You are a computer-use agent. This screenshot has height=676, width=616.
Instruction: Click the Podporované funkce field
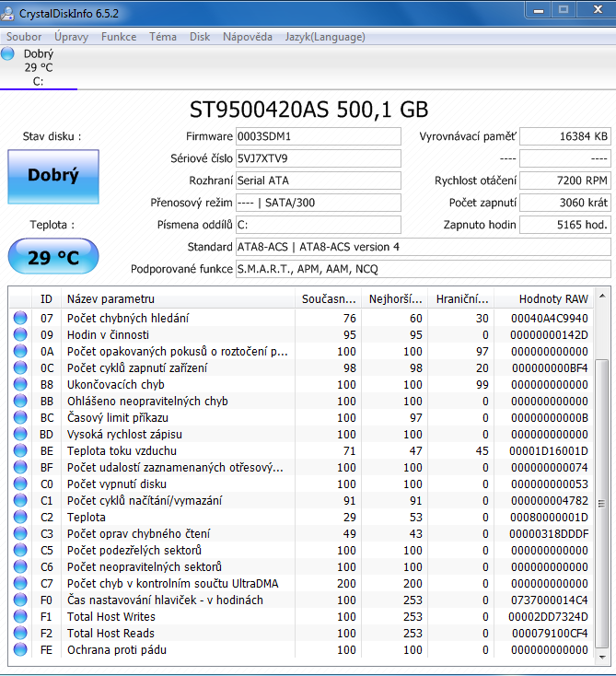click(424, 269)
